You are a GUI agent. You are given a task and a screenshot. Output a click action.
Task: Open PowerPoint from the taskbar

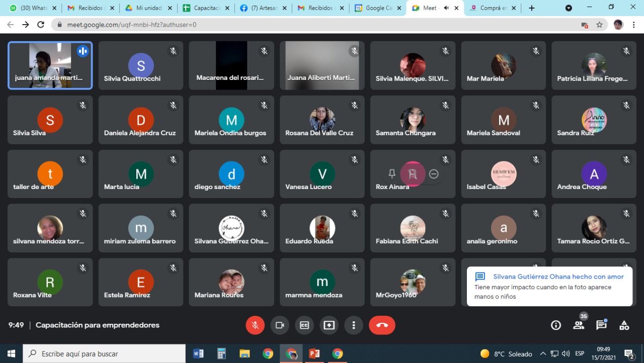point(314,354)
